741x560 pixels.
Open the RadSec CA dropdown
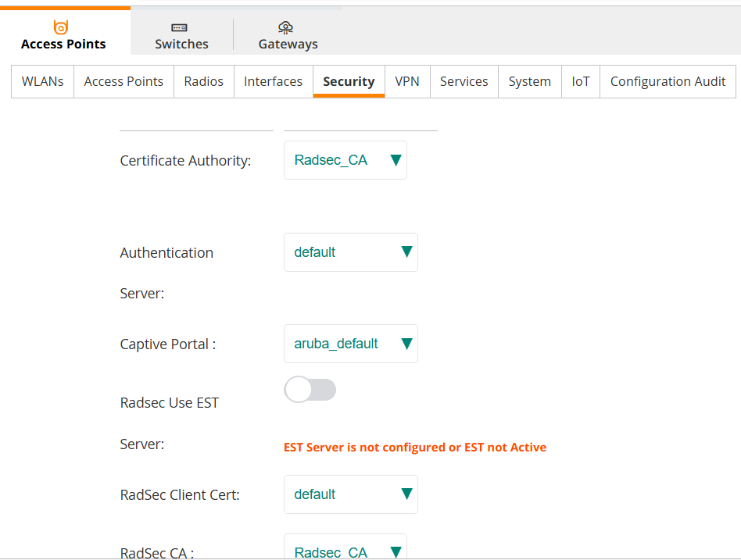pyautogui.click(x=345, y=548)
